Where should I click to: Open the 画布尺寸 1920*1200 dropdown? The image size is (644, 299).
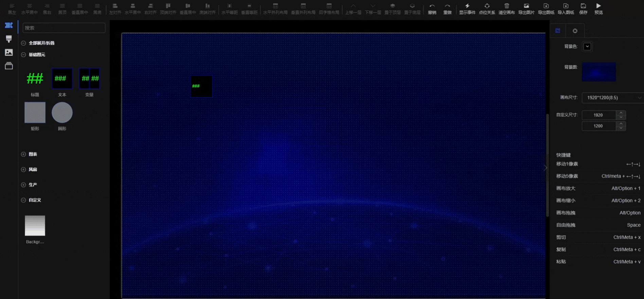[613, 98]
